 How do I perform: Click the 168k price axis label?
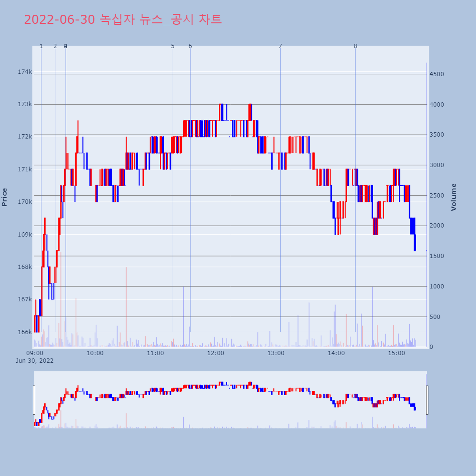tap(25, 267)
